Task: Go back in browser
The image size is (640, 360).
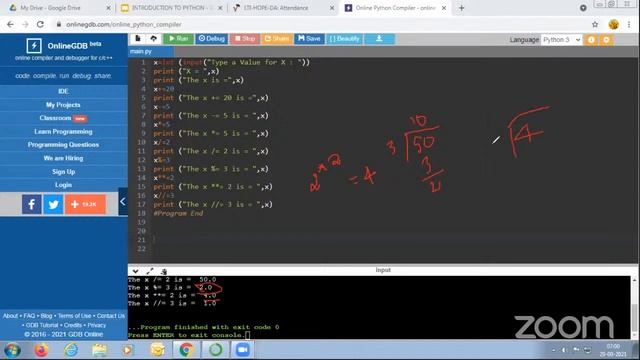Action: pos(10,24)
